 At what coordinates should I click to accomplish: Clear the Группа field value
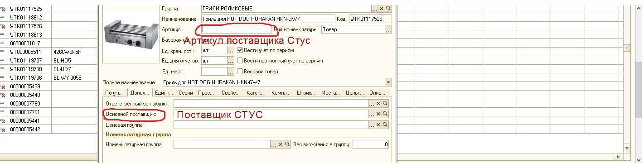(381, 9)
